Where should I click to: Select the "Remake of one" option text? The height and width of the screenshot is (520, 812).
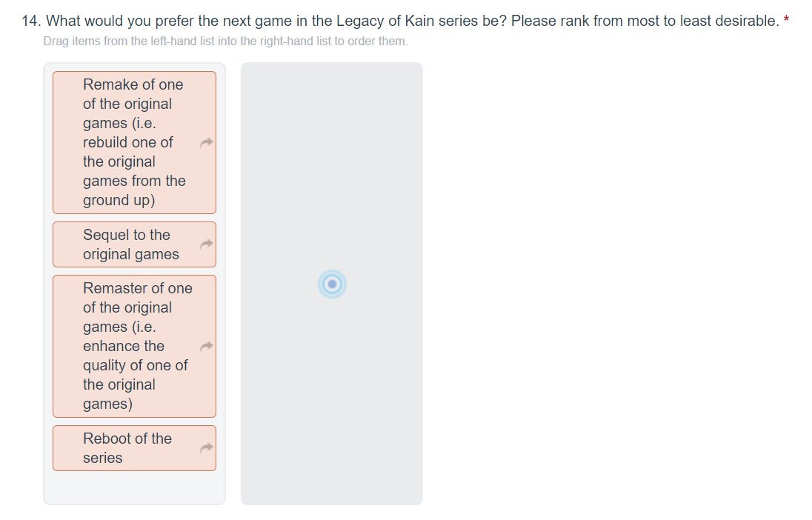(133, 84)
